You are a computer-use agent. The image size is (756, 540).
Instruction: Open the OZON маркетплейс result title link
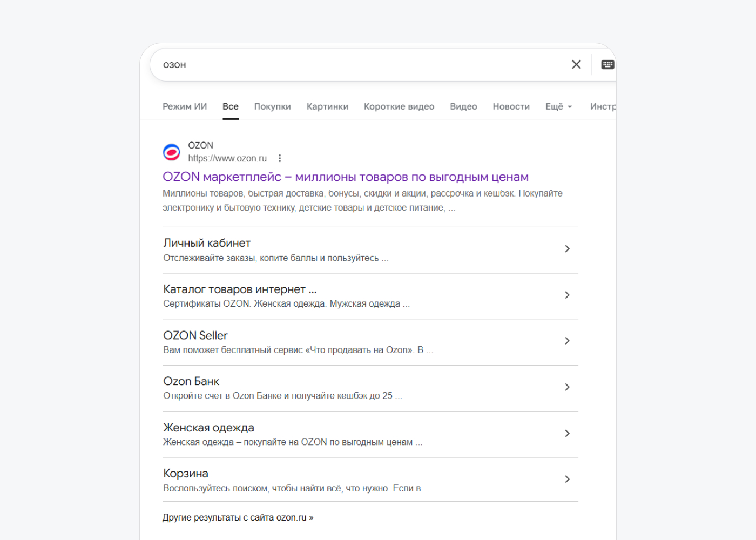(346, 177)
